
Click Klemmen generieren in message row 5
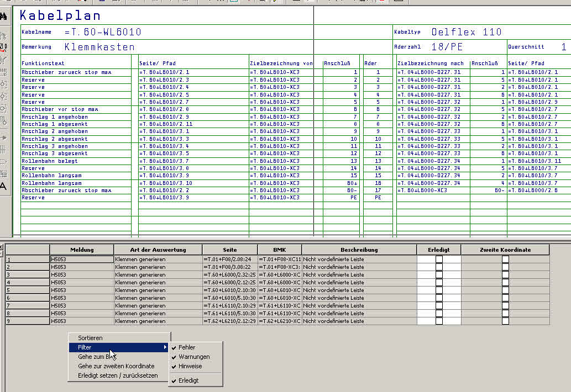[x=158, y=290]
